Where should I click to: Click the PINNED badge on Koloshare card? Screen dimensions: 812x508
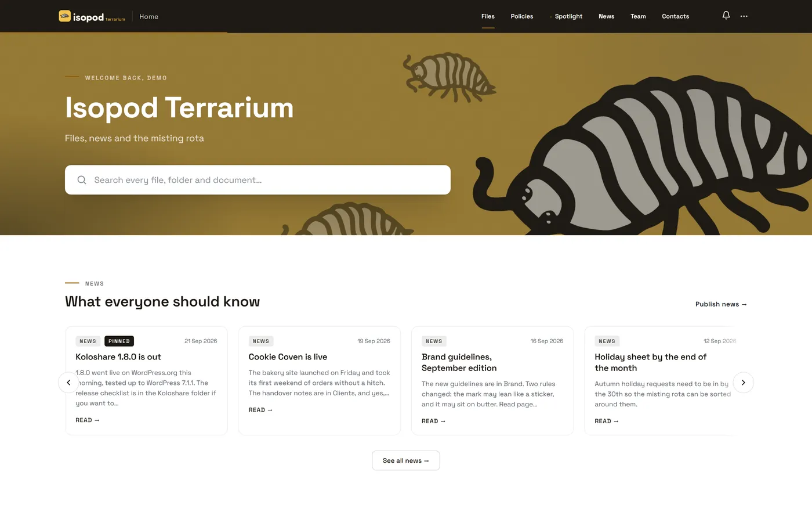tap(119, 341)
